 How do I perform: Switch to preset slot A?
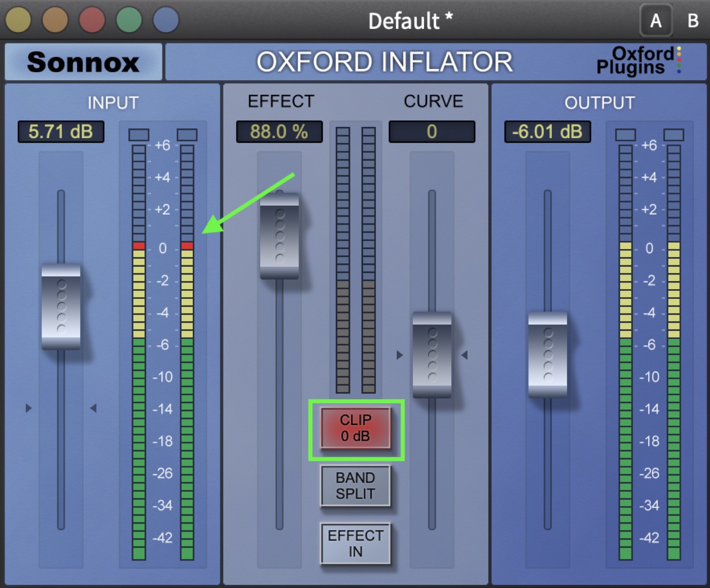[x=656, y=21]
